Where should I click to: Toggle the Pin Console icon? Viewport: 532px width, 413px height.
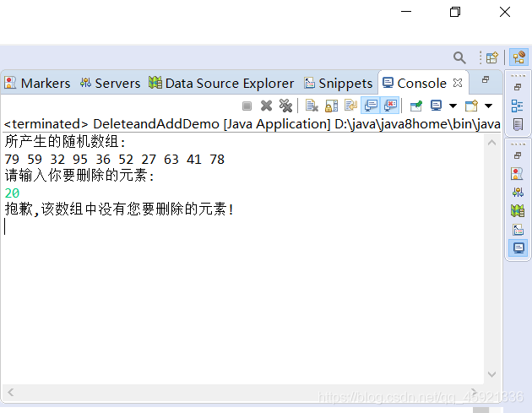[416, 106]
